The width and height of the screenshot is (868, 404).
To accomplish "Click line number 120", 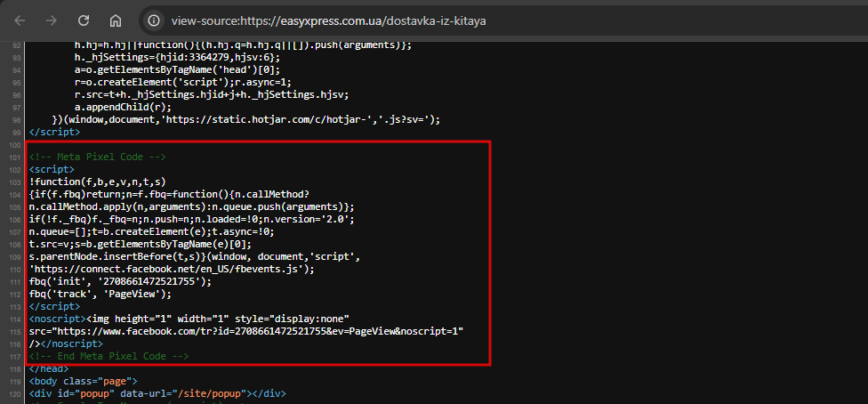I will [x=15, y=394].
